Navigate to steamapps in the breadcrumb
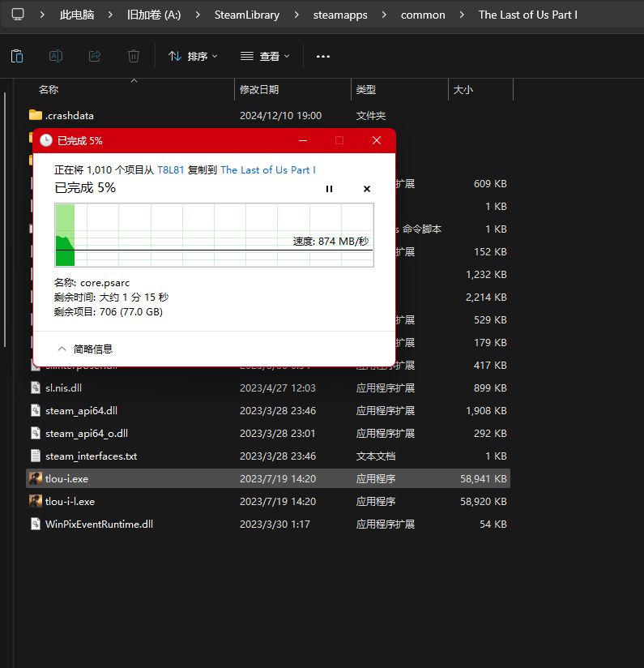This screenshot has height=668, width=644. [340, 15]
